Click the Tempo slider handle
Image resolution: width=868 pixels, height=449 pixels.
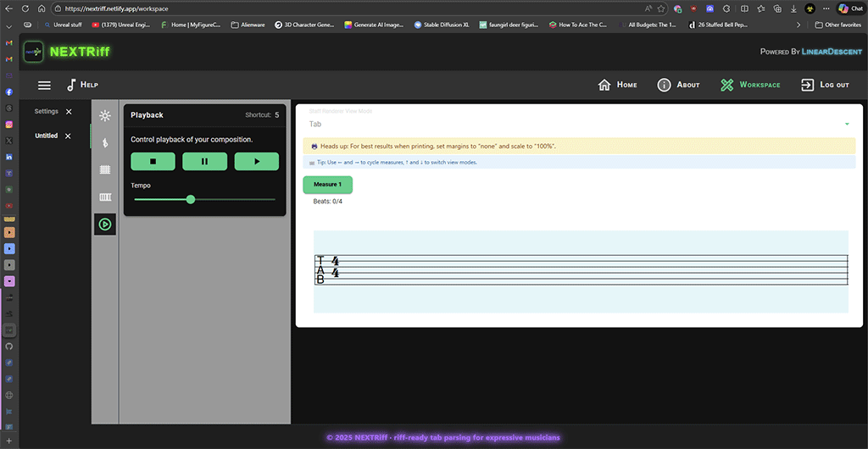click(191, 199)
